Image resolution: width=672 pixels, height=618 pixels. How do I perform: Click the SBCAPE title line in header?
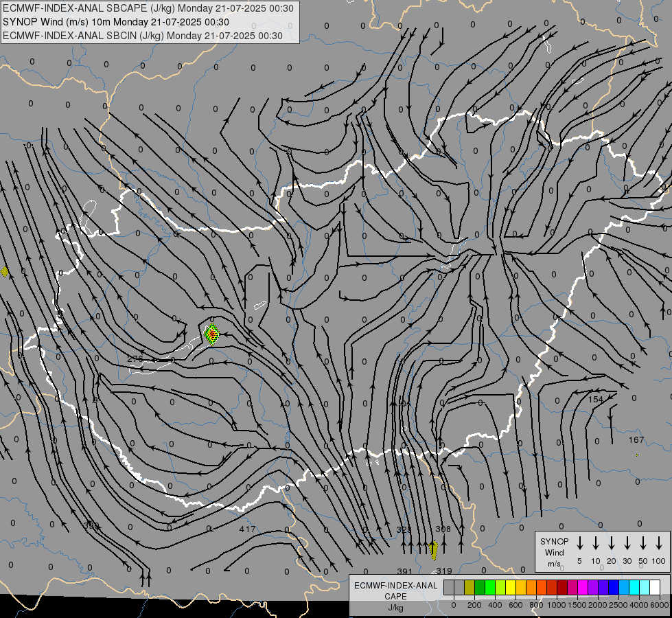148,8
